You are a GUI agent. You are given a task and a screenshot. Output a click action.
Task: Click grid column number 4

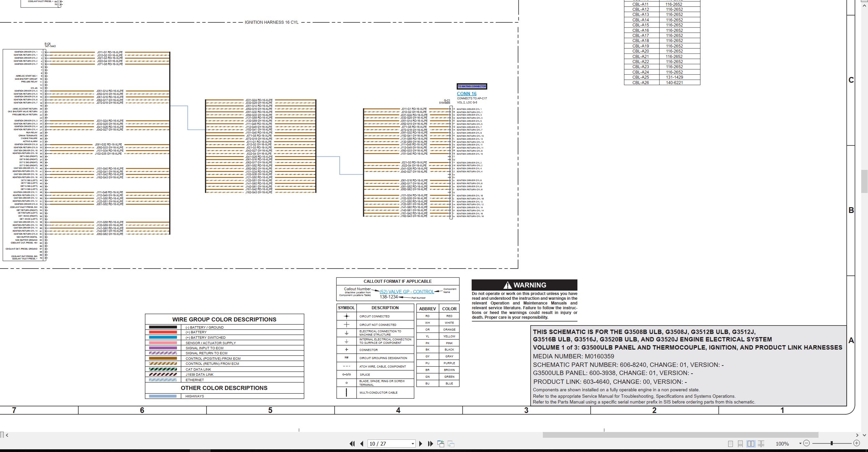coord(398,410)
